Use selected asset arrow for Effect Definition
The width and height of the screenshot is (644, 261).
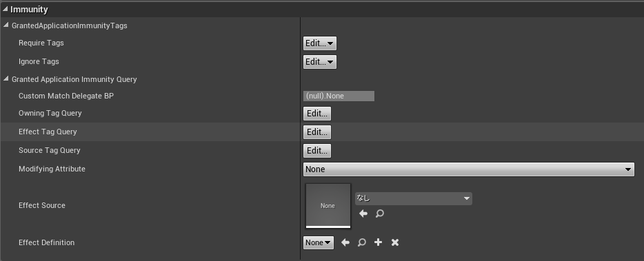tap(345, 242)
